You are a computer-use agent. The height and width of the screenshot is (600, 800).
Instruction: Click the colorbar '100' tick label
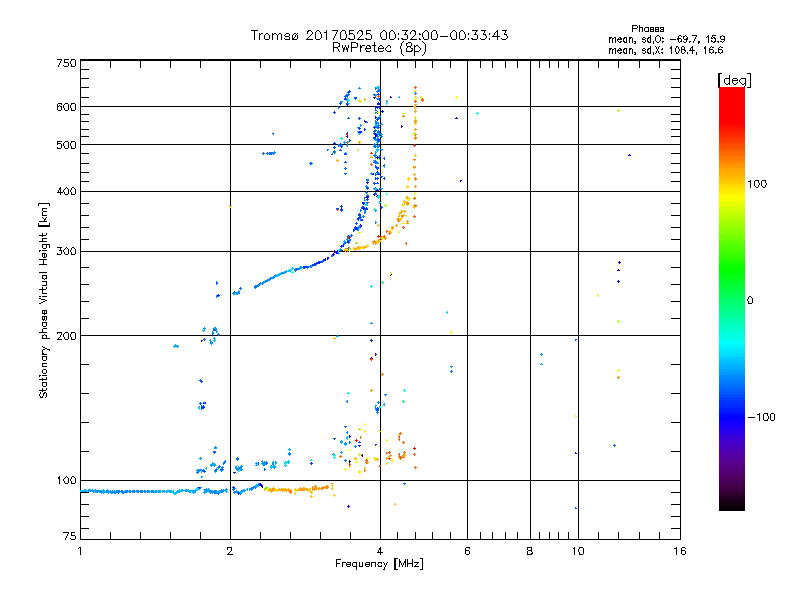[757, 184]
